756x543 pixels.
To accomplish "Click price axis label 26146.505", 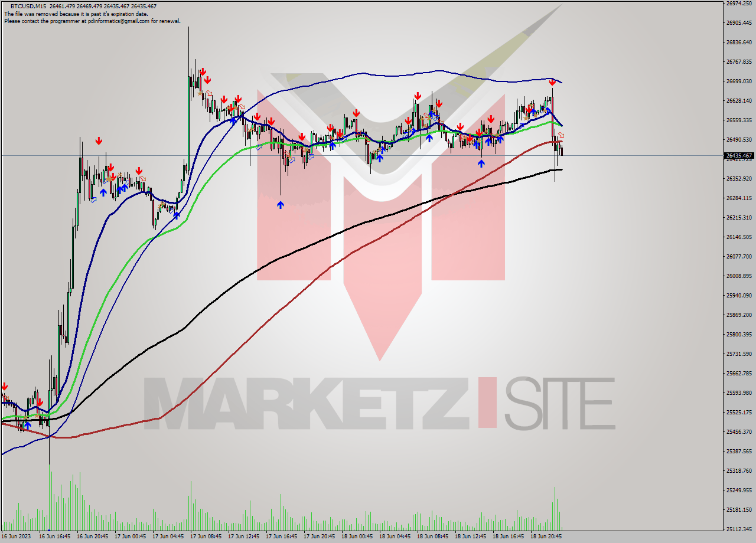I will (739, 237).
